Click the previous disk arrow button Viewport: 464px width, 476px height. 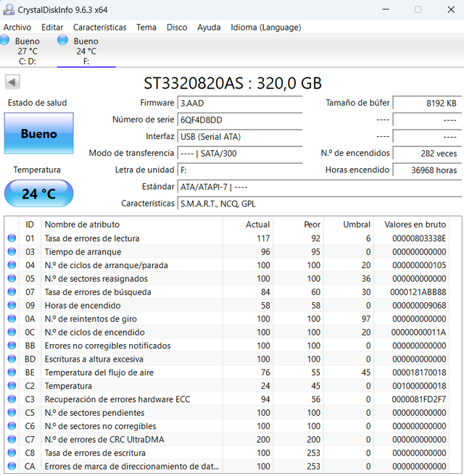coord(12,82)
